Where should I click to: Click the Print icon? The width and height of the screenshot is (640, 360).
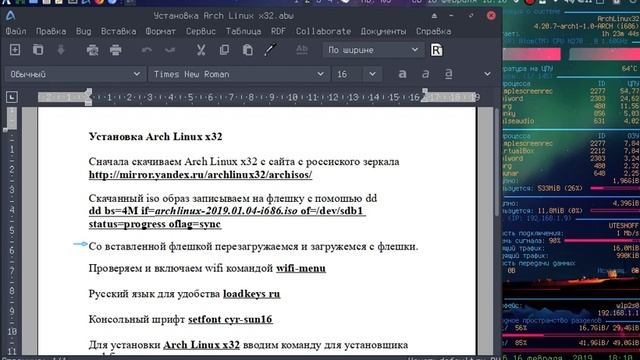click(116, 50)
